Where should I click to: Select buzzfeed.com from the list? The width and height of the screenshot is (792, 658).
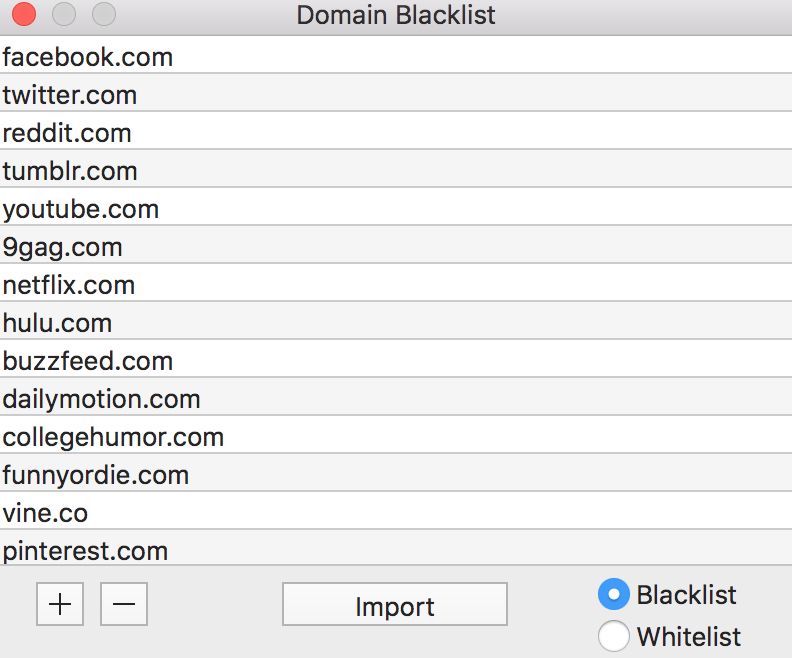coord(88,361)
